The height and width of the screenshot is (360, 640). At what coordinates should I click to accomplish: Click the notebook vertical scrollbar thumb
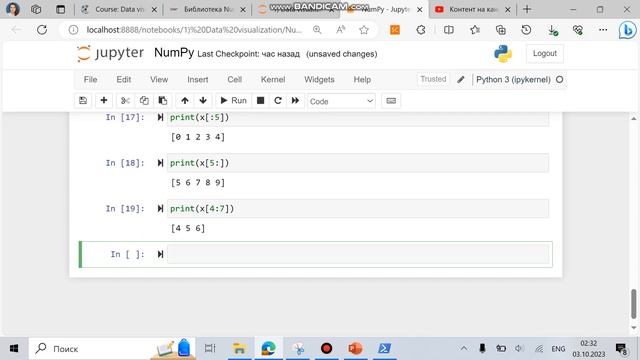tap(633, 304)
